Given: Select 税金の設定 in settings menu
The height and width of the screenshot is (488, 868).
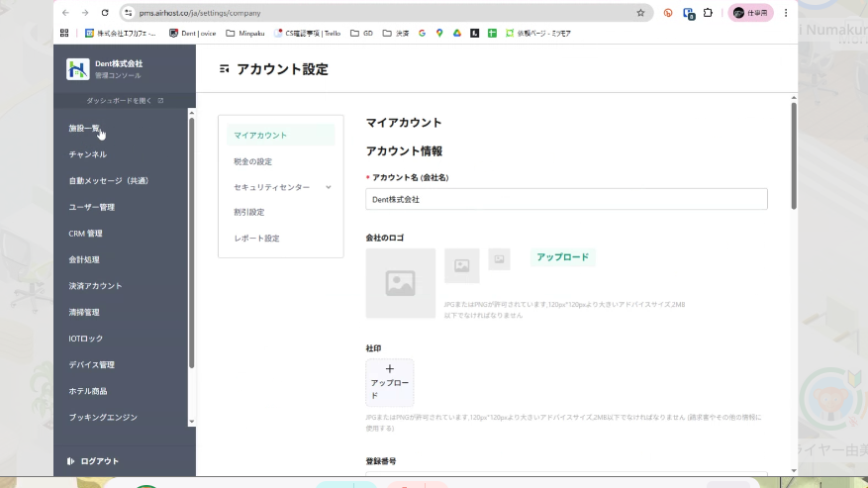Looking at the screenshot, I should pos(252,161).
